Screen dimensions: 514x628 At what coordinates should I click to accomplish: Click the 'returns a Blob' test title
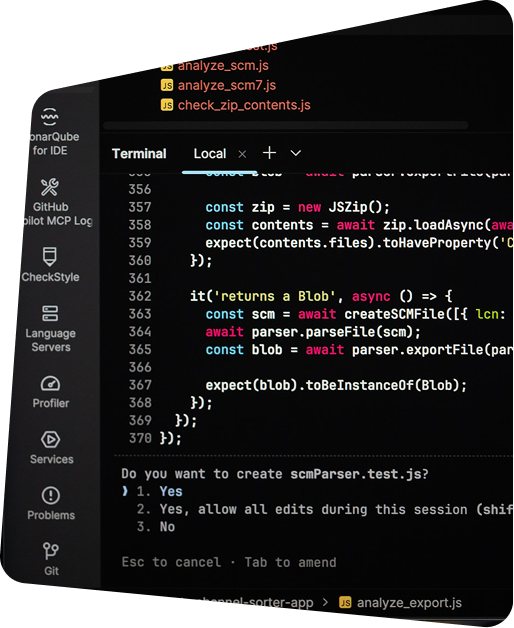pyautogui.click(x=274, y=296)
